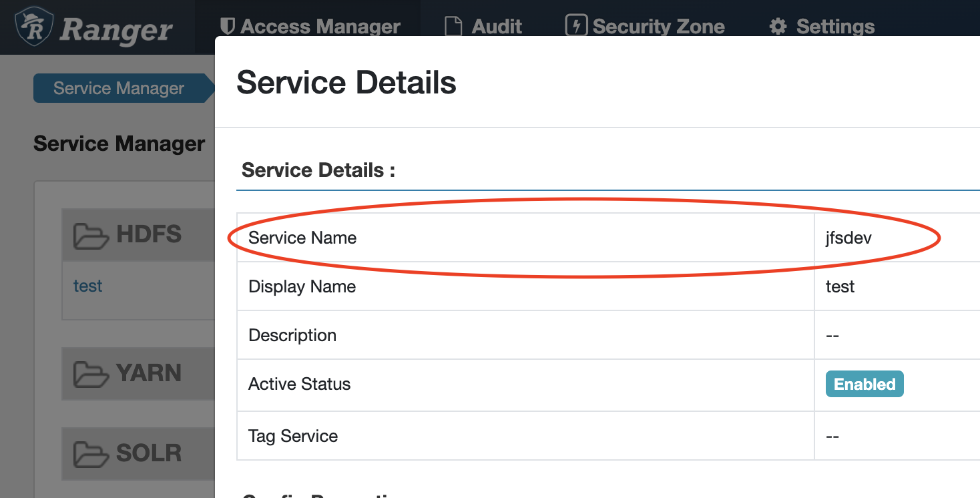The image size is (980, 498).
Task: Click the Service Manager breadcrumb
Action: 119,88
